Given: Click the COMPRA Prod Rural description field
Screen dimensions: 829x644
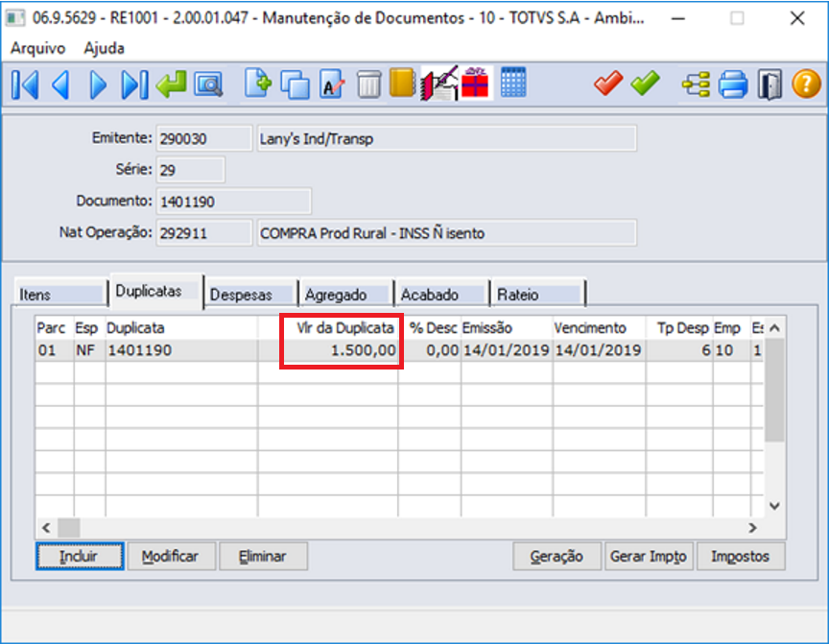Looking at the screenshot, I should click(447, 233).
